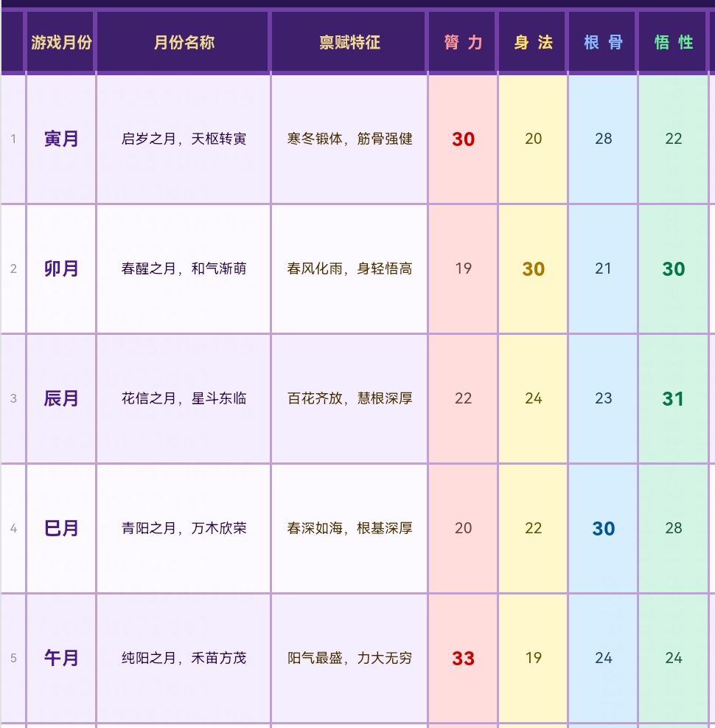
Task: Click 巳月 身法 value 22
Action: pyautogui.click(x=533, y=528)
